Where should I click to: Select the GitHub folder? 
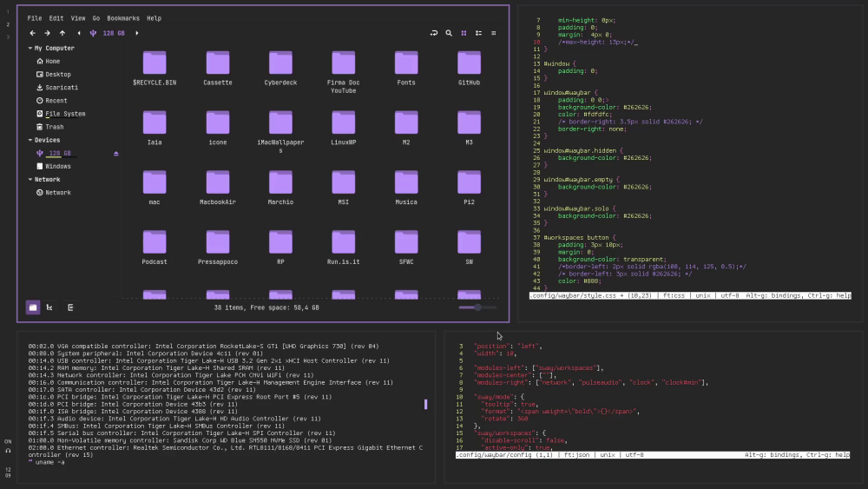point(469,69)
